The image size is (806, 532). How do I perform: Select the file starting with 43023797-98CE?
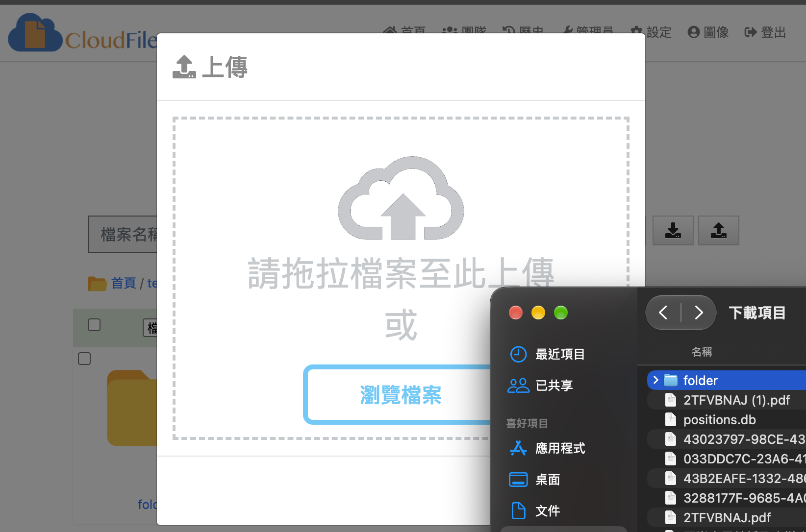point(727,439)
